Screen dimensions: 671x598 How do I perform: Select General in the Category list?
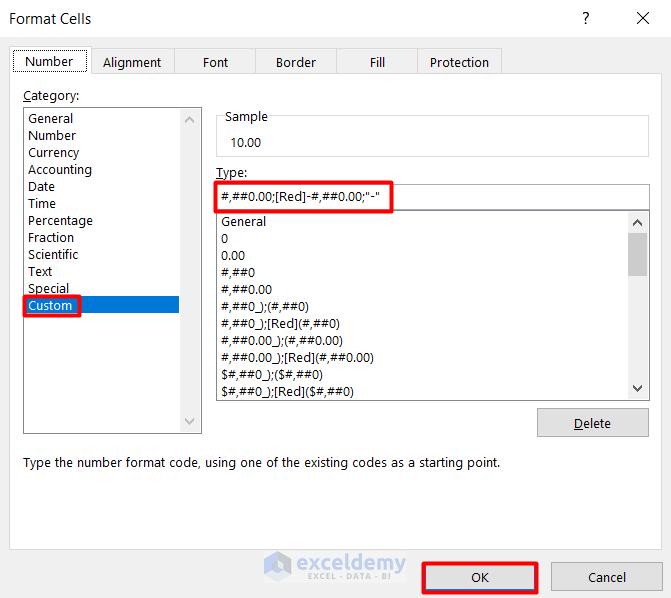(102, 118)
